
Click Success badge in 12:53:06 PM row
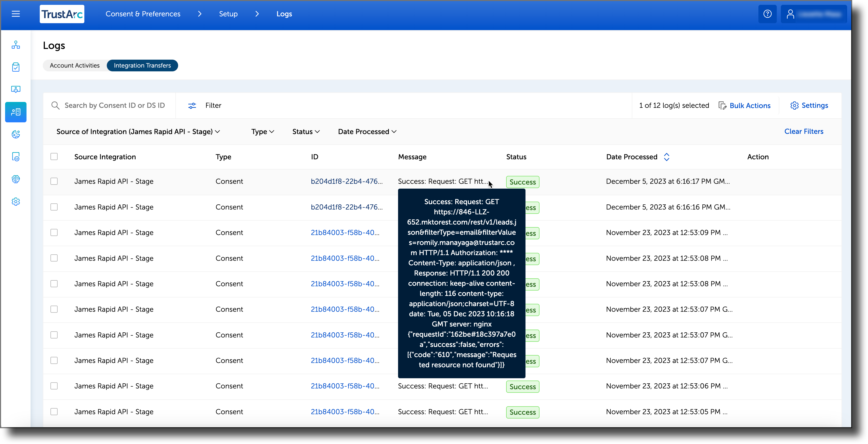coord(522,387)
